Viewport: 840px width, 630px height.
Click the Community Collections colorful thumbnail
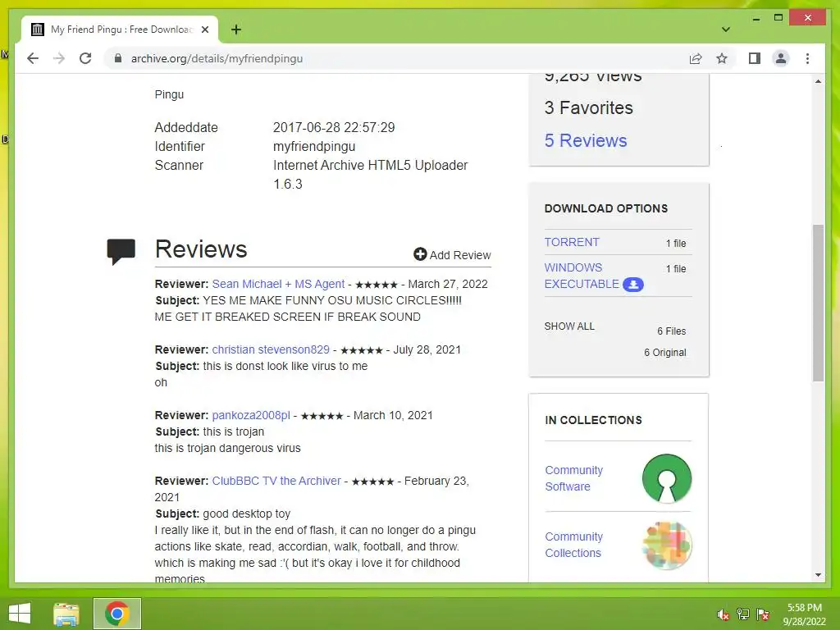[x=667, y=545]
